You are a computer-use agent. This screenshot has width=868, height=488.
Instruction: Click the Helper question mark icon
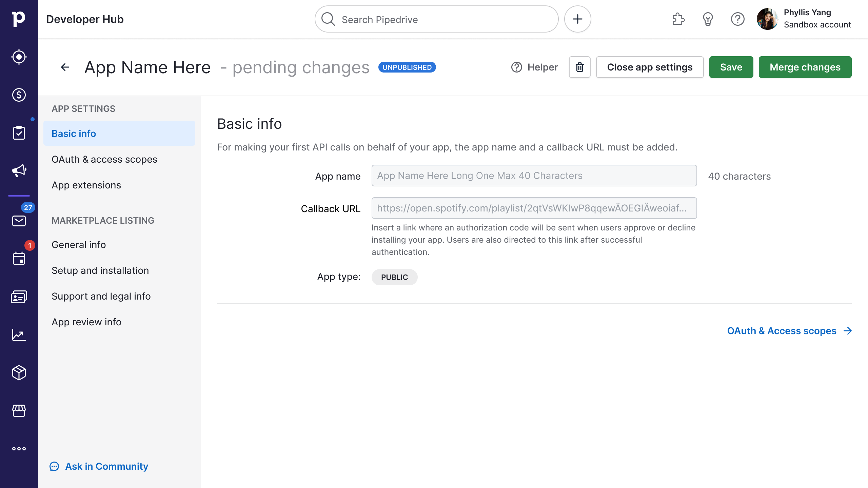click(x=516, y=67)
